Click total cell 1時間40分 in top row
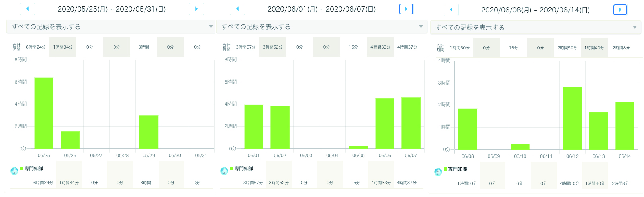 click(x=594, y=48)
